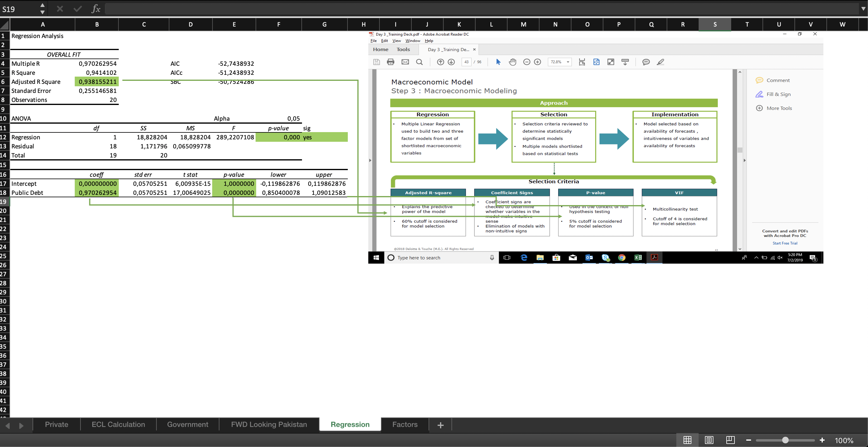This screenshot has width=868, height=447.
Task: Switch to the Factors sheet tab
Action: (405, 424)
